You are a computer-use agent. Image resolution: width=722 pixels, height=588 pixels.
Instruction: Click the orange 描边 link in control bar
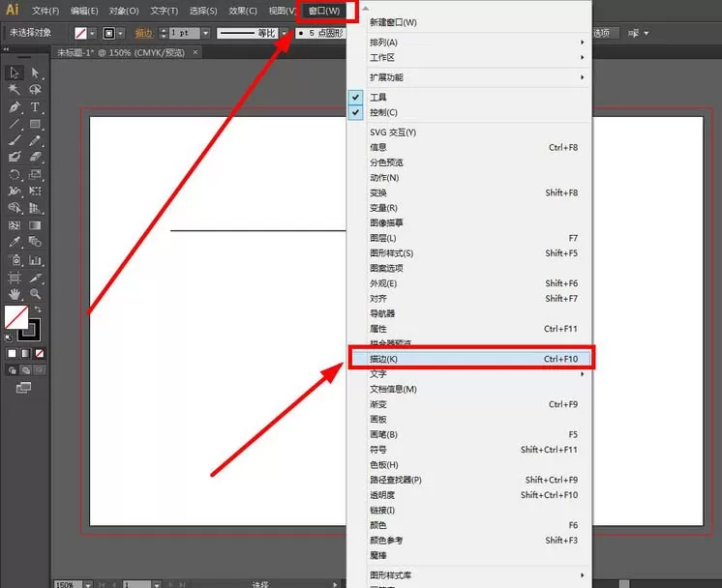point(143,33)
